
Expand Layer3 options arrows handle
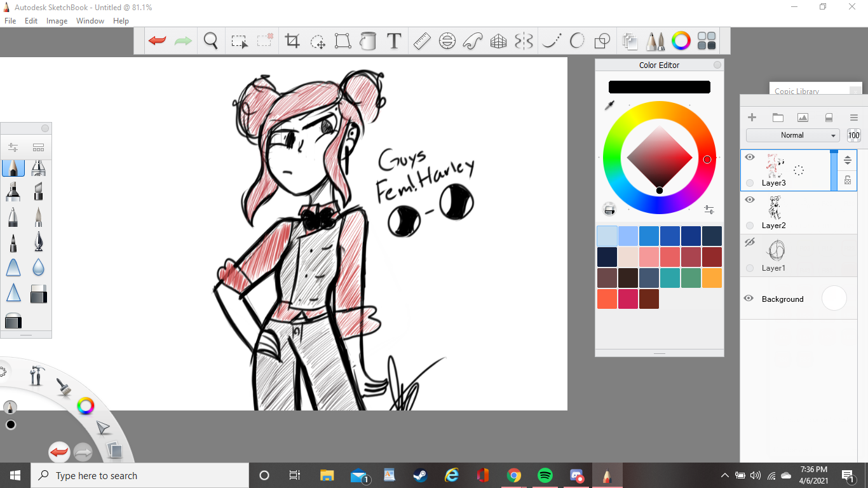coord(848,161)
